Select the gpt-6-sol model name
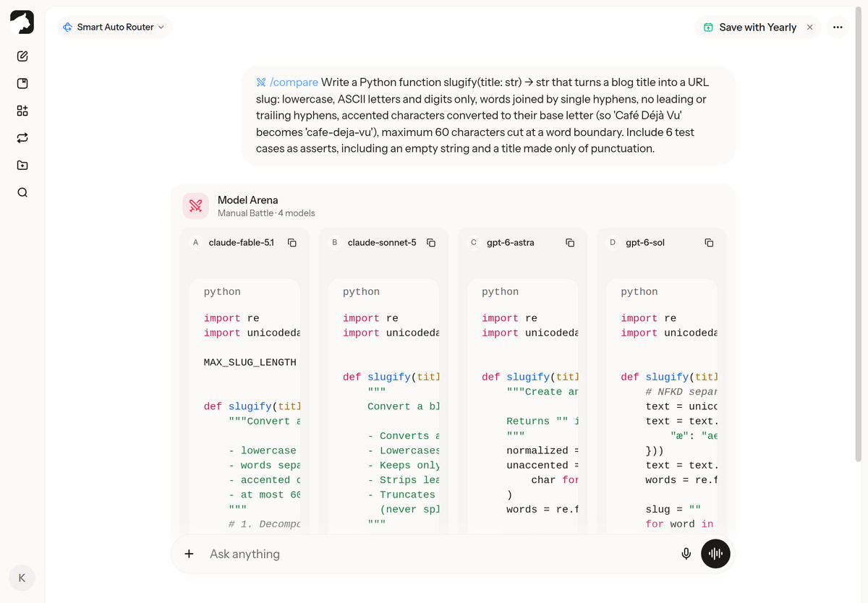This screenshot has height=603, width=868. [645, 243]
